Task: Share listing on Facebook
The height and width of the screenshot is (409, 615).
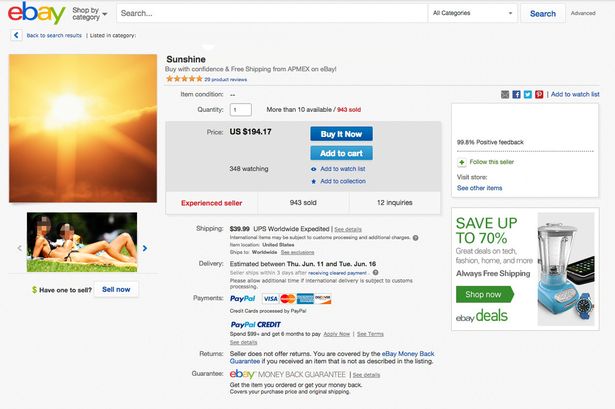Action: click(516, 94)
